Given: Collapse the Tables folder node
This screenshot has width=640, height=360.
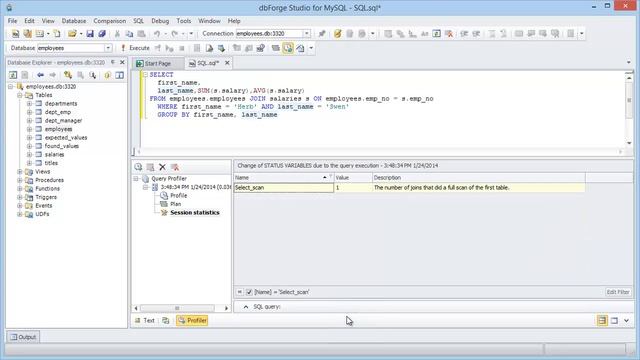Looking at the screenshot, I should point(20,95).
